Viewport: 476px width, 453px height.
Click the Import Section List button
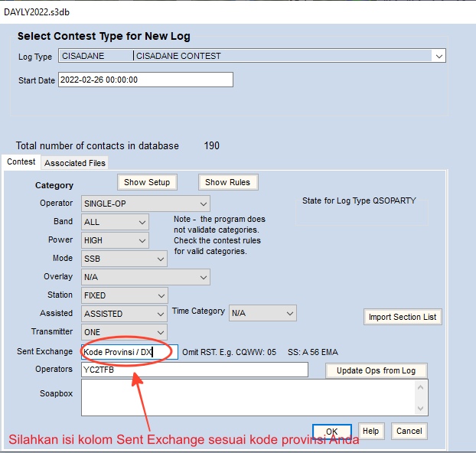pos(403,317)
